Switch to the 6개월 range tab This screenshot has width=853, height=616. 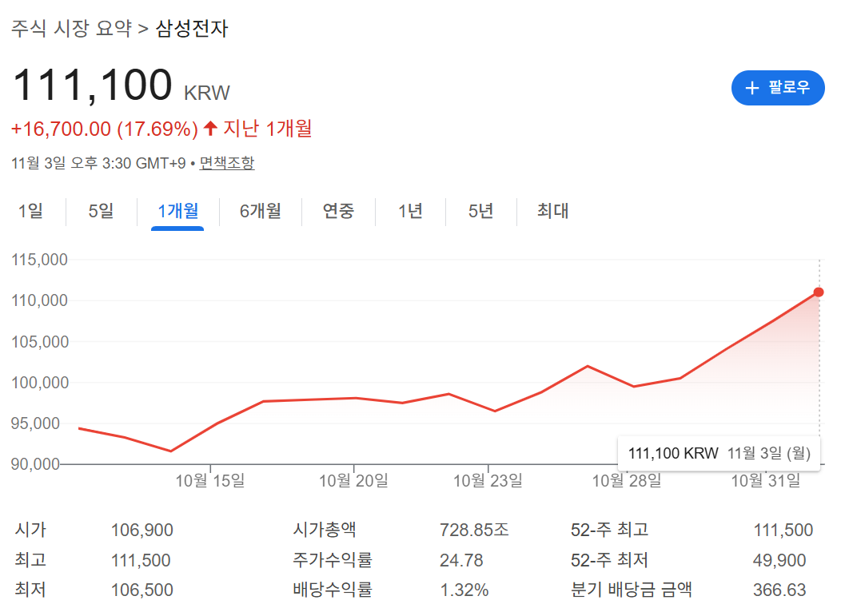261,211
